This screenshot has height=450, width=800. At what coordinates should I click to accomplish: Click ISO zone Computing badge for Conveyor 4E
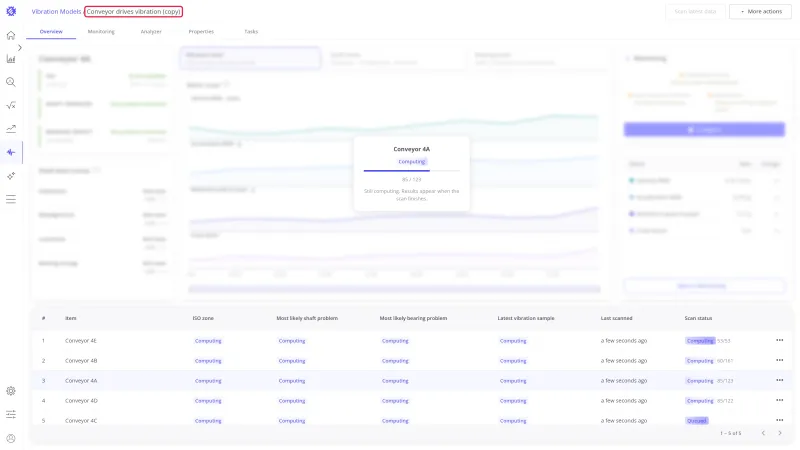coord(208,341)
